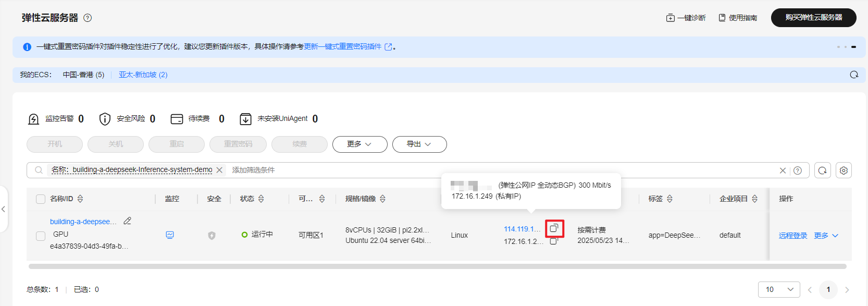Click the 关机 button
868x306 pixels.
click(x=116, y=144)
